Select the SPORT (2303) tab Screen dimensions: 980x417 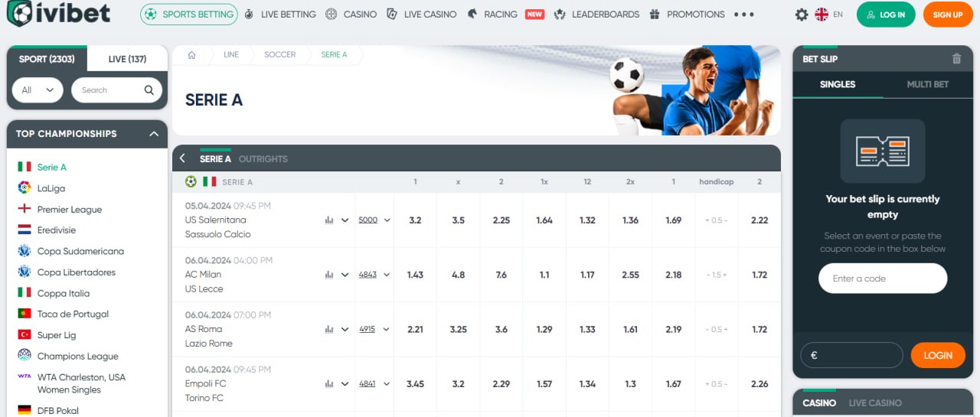coord(47,59)
